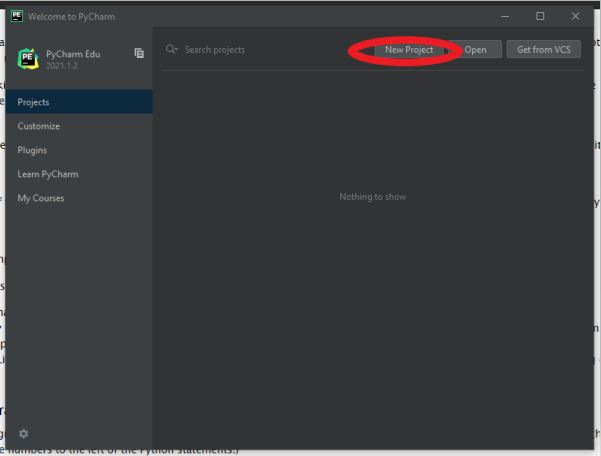Focus the Search projects field
This screenshot has width=601, height=456.
click(x=215, y=50)
